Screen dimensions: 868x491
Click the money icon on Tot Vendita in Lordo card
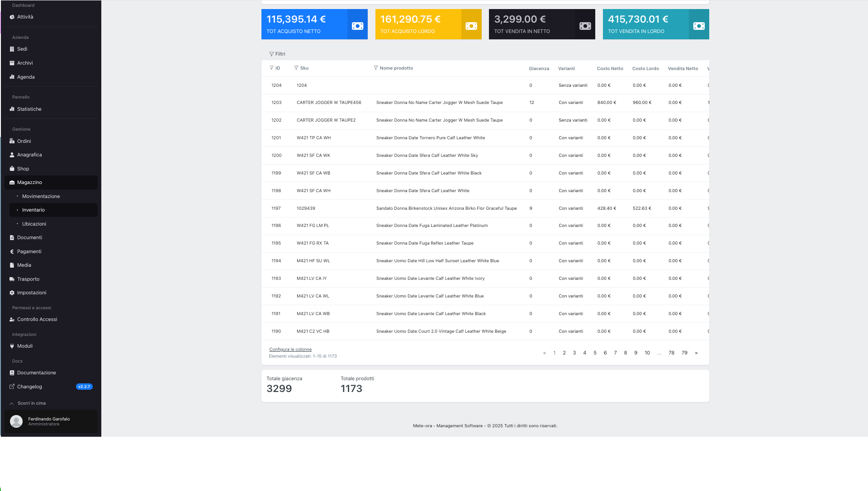699,26
